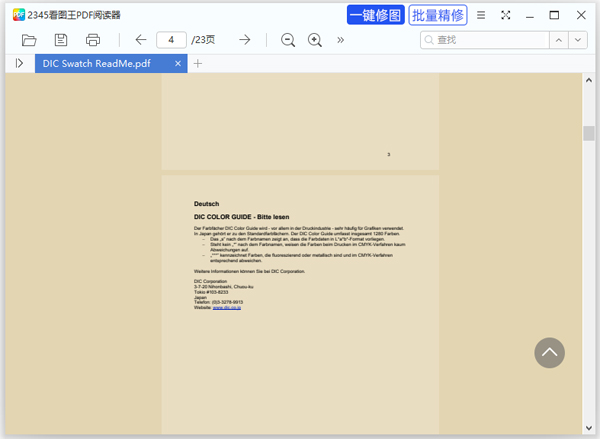600x439 pixels.
Task: Click the page number input field
Action: (x=171, y=40)
